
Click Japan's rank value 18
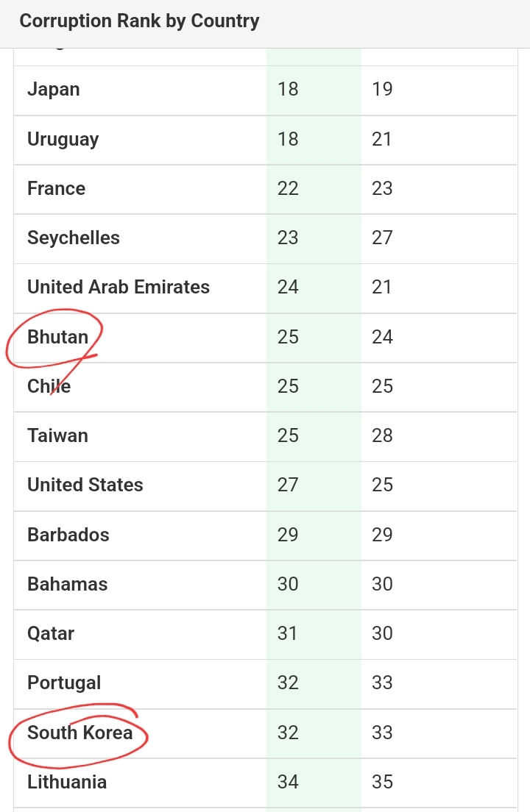(288, 89)
